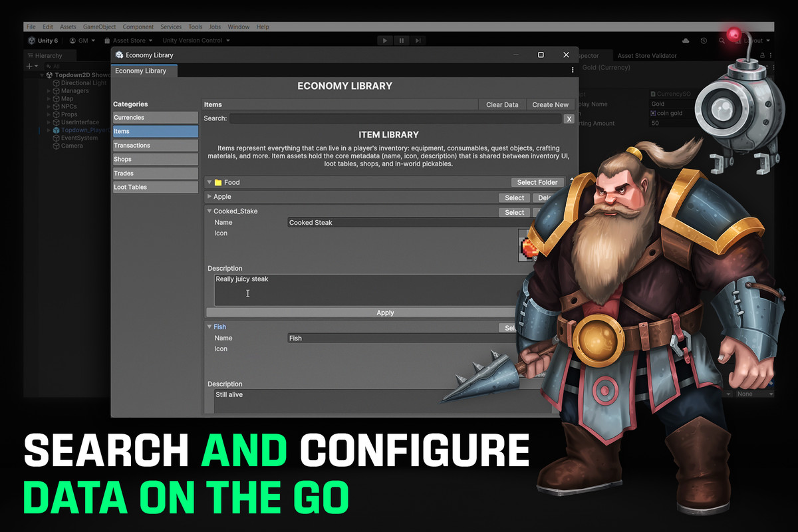Open the Trades category
Screen dimensions: 798x532
pos(155,174)
